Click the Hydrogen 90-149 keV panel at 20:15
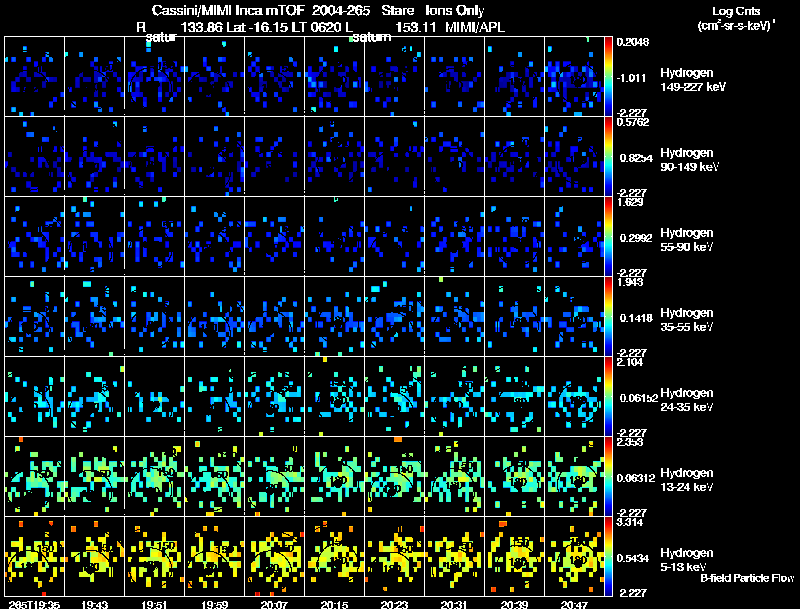This screenshot has height=609, width=800. (x=334, y=157)
